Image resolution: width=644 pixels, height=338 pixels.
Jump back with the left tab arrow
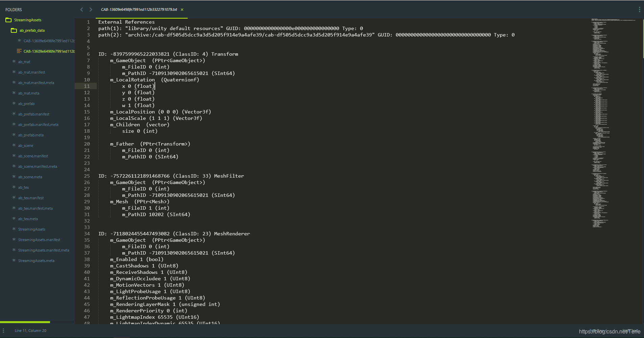(x=81, y=9)
